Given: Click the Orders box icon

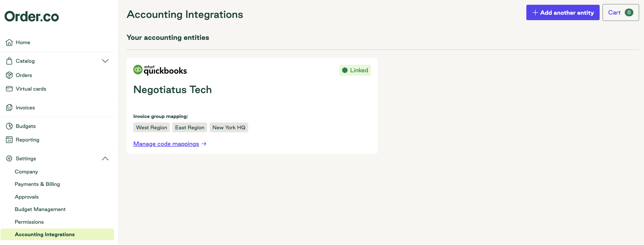Looking at the screenshot, I should pos(9,75).
